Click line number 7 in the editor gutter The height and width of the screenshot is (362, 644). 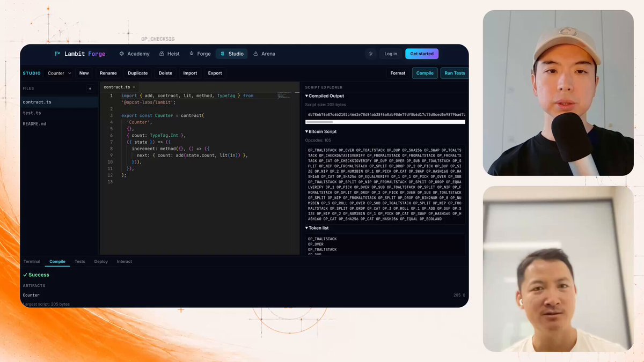(x=111, y=142)
